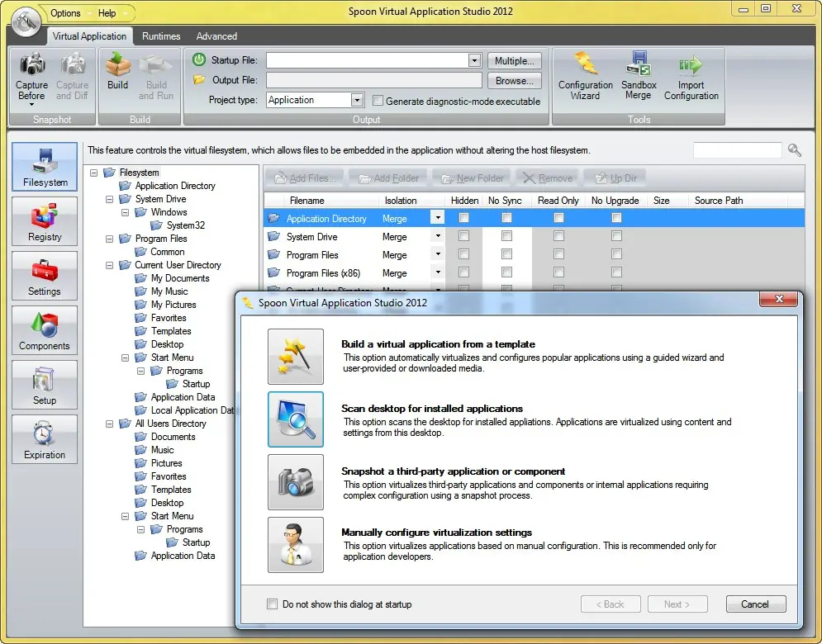The image size is (822, 644).
Task: Choose the manual configuration person icon
Action: (296, 545)
